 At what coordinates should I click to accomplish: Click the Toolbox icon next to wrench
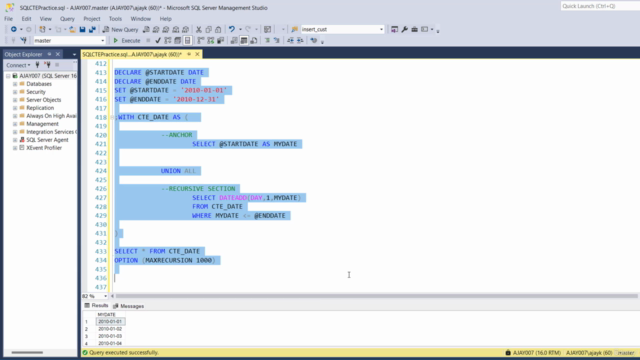(414, 29)
